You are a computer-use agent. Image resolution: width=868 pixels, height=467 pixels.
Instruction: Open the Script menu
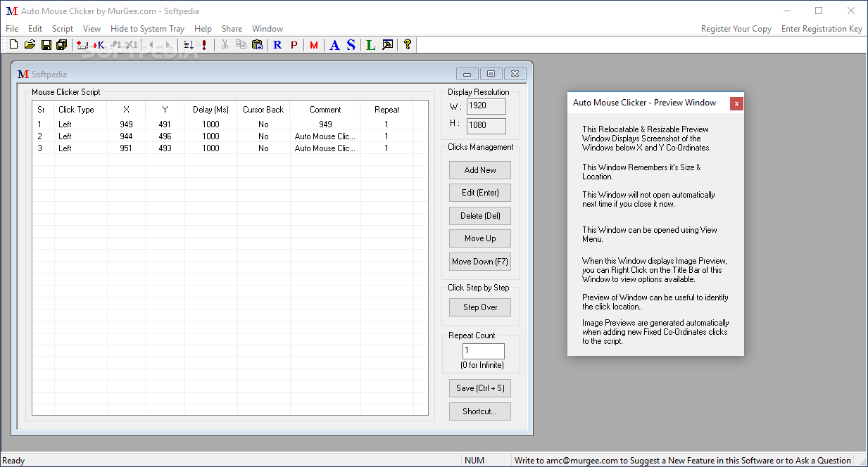tap(63, 29)
